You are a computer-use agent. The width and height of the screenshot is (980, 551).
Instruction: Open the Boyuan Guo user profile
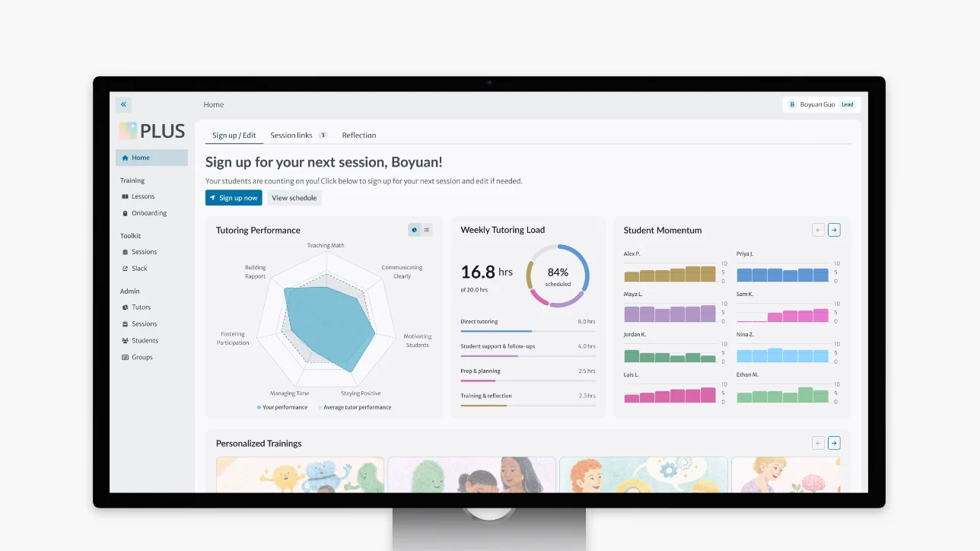click(x=822, y=104)
